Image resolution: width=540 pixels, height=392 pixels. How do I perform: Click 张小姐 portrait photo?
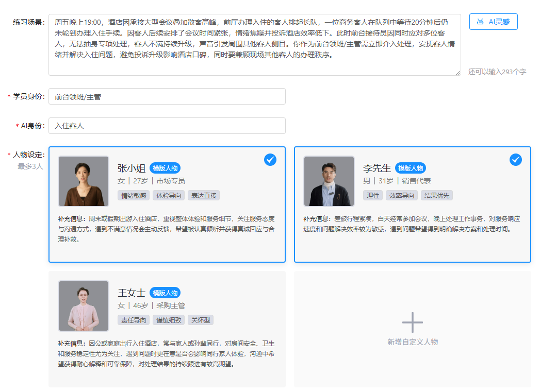84,181
